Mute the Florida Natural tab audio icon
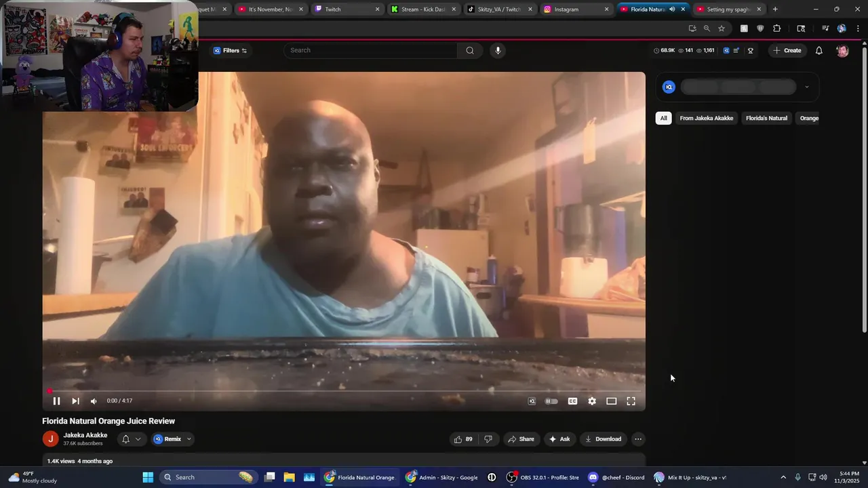Image resolution: width=868 pixels, height=488 pixels. pos(672,9)
